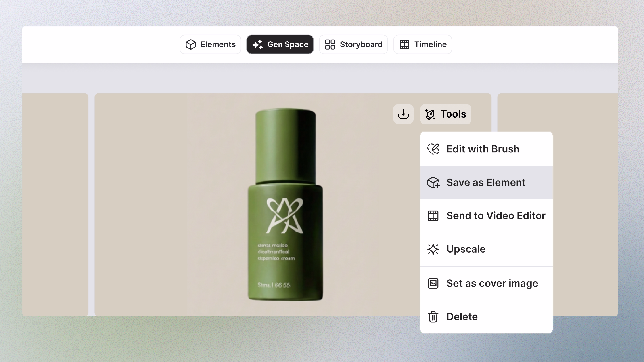
Task: Select Edit with Brush option
Action: coord(483,149)
